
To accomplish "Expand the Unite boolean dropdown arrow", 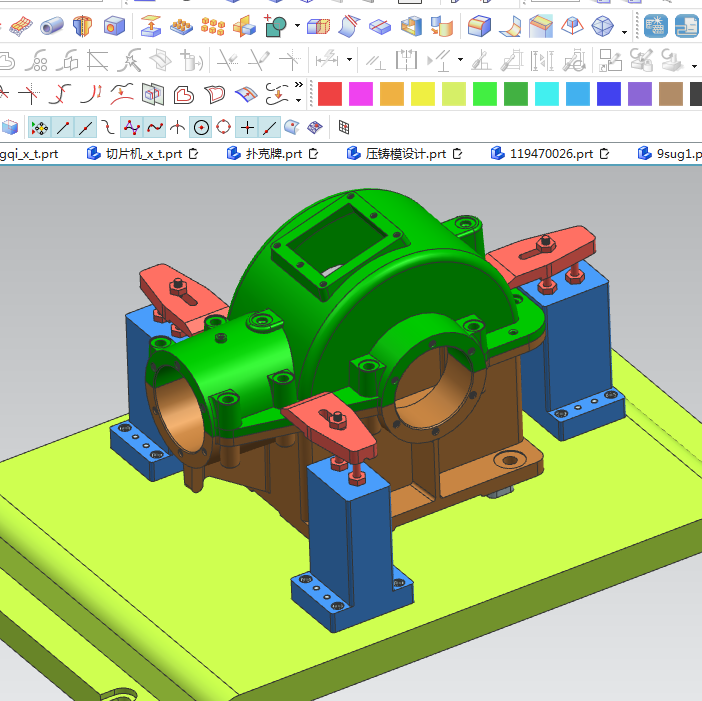I will [x=297, y=26].
